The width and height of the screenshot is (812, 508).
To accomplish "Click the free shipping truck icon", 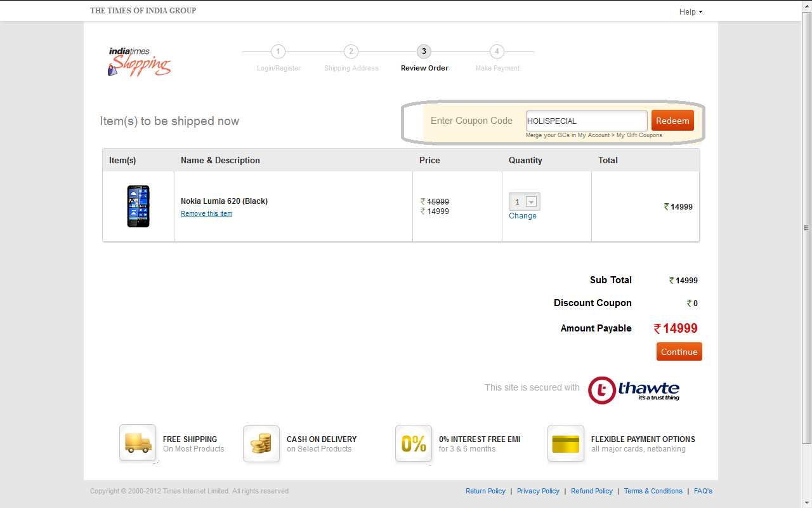I will [x=138, y=443].
